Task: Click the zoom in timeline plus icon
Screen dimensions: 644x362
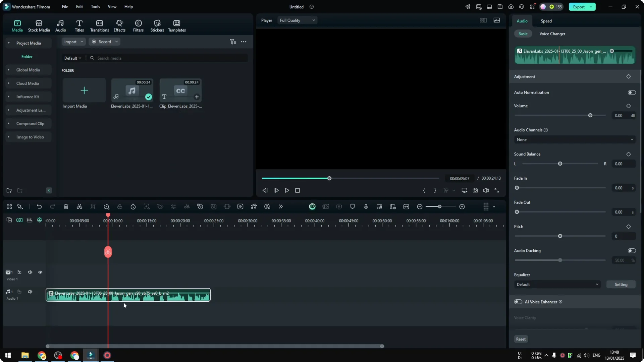Action: coord(462,207)
